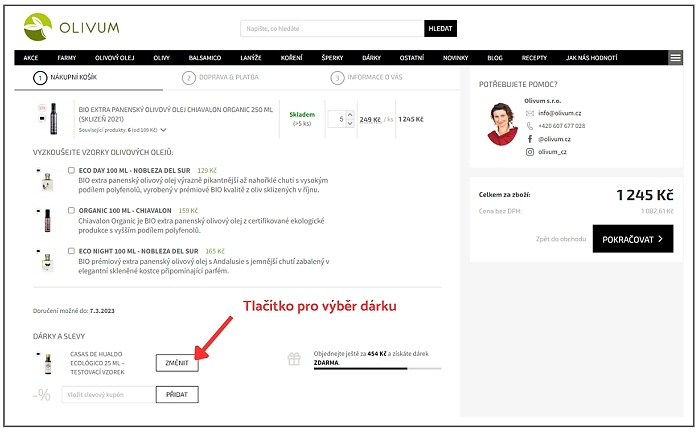Open the OLIVOVÝ OLEJ menu
Viewport: 700px width, 432px height.
[x=114, y=58]
